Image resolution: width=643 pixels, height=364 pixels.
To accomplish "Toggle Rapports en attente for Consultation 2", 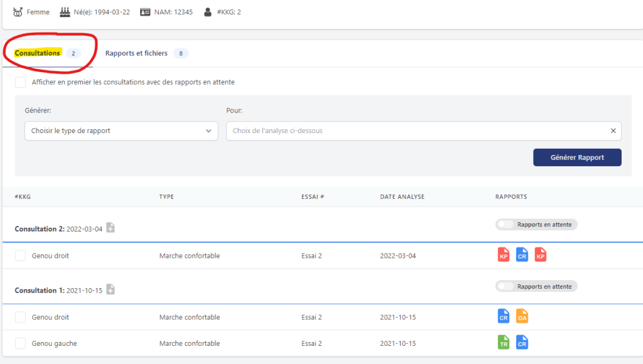I will click(506, 225).
